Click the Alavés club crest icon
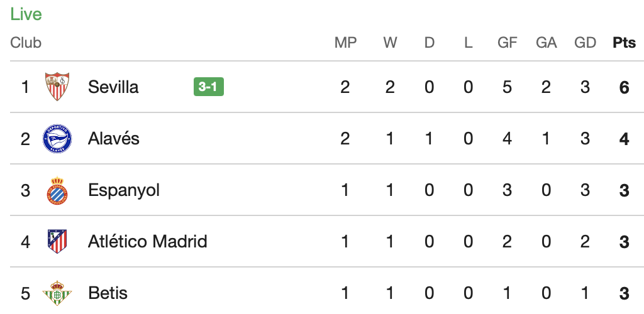 click(57, 139)
